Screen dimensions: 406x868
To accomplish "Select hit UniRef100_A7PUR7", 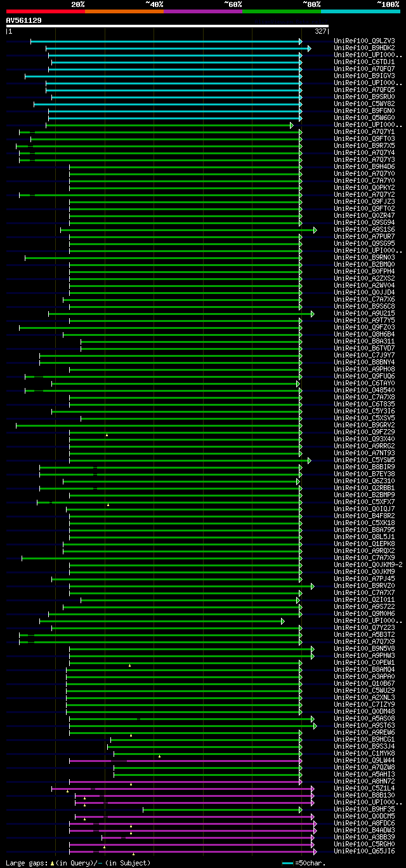I will (x=364, y=237).
